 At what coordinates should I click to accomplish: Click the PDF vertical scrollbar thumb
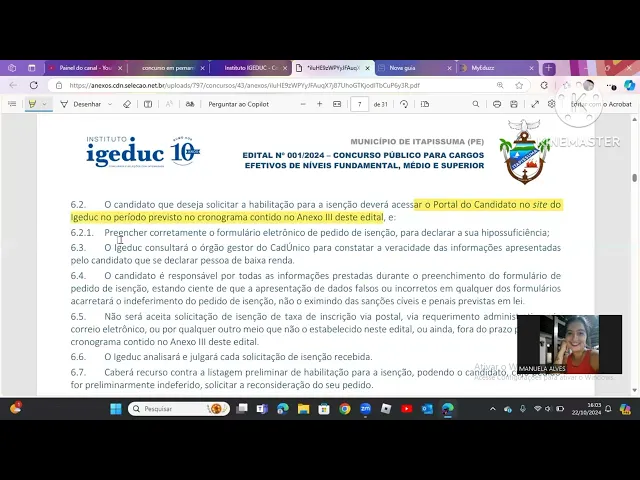tap(634, 178)
